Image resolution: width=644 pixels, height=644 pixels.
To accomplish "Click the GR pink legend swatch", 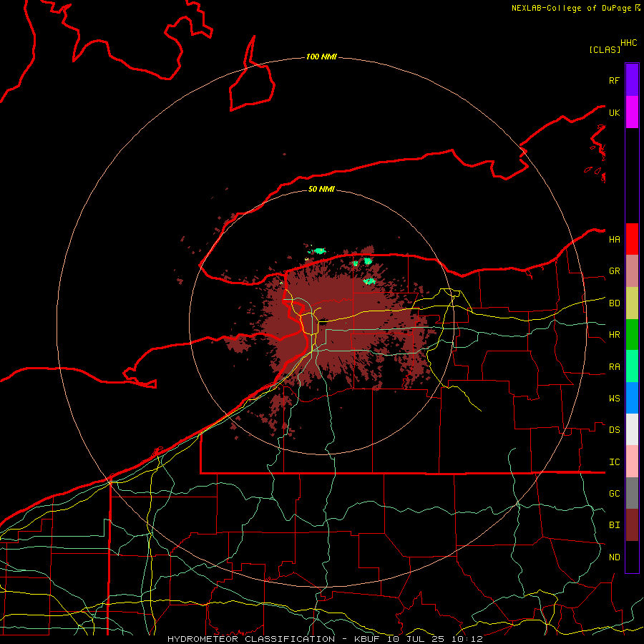I will (632, 271).
